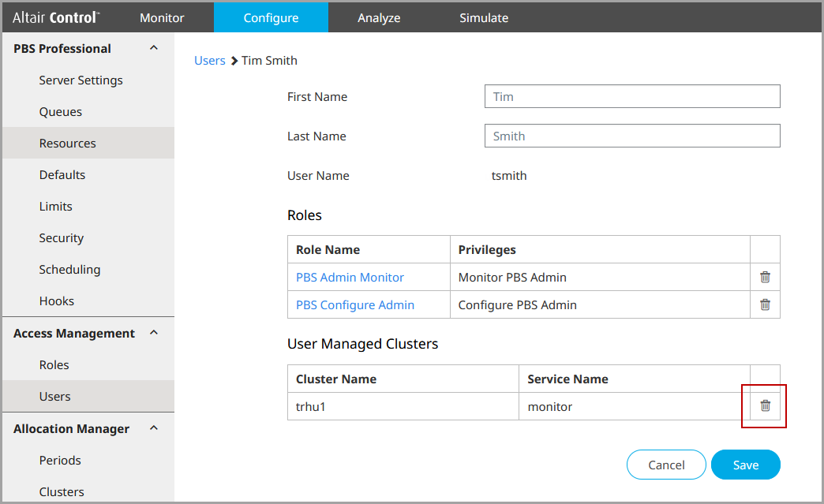The image size is (824, 504).
Task: Collapse the Access Management section
Action: 154,333
